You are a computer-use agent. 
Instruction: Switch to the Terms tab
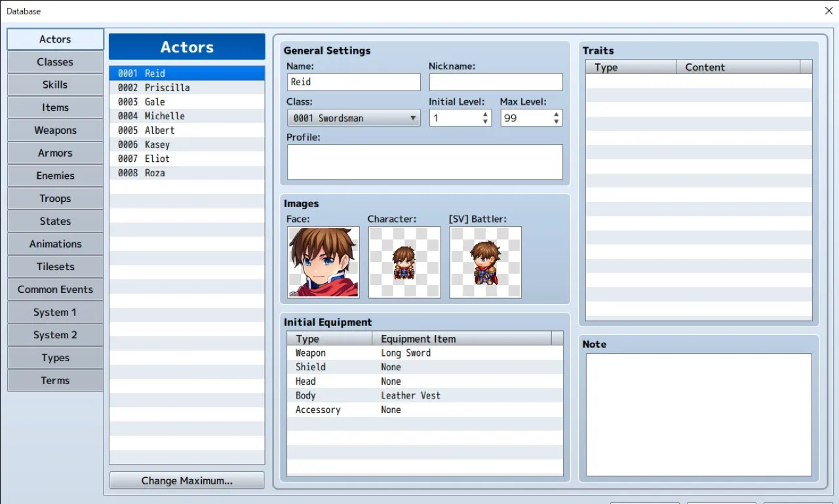[55, 380]
